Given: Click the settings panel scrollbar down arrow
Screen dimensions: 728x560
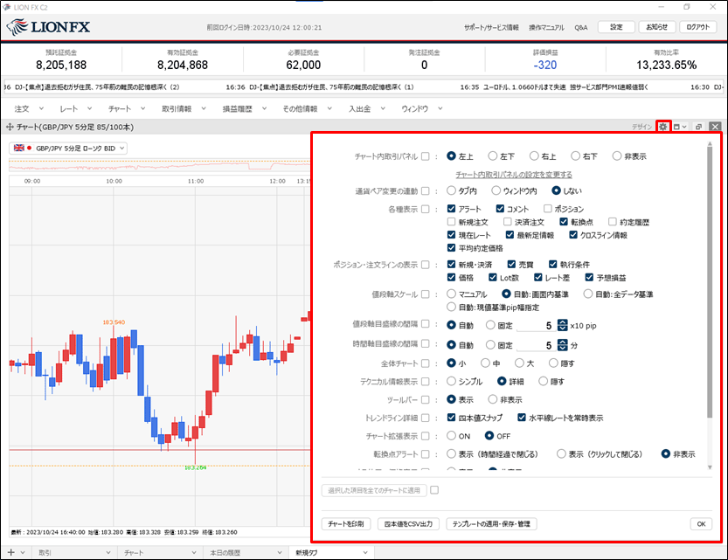Looking at the screenshot, I should coord(710,467).
